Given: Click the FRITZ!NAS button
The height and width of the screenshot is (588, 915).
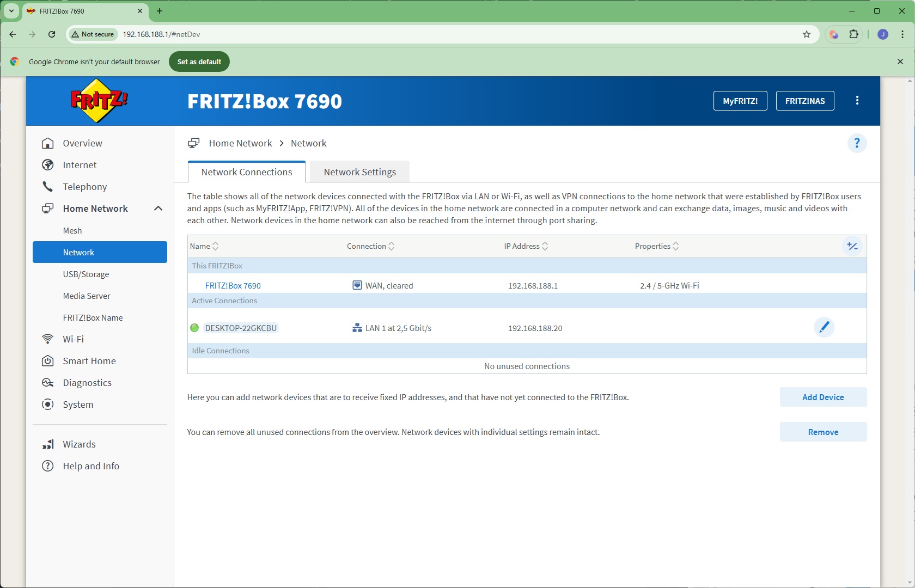Looking at the screenshot, I should [805, 101].
